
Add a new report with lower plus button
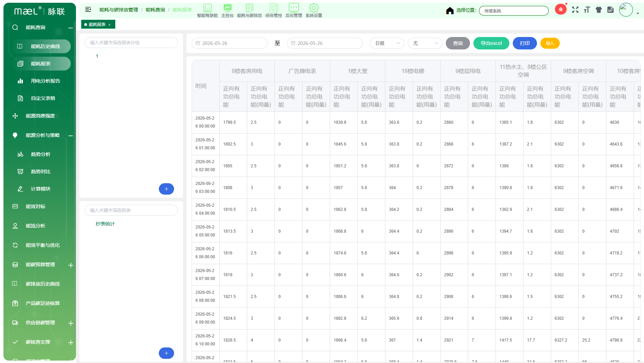pos(166,353)
